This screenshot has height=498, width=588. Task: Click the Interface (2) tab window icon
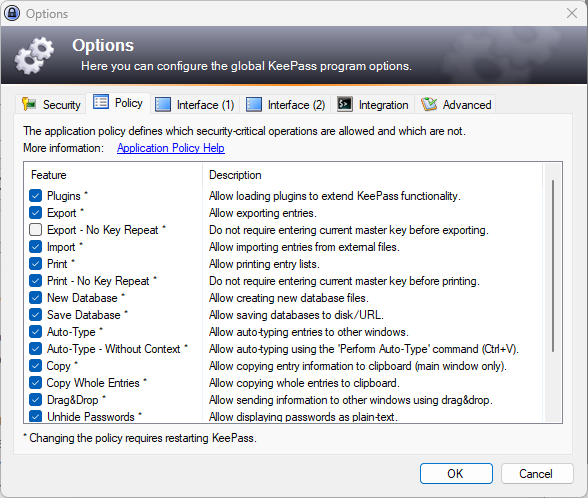pyautogui.click(x=254, y=104)
